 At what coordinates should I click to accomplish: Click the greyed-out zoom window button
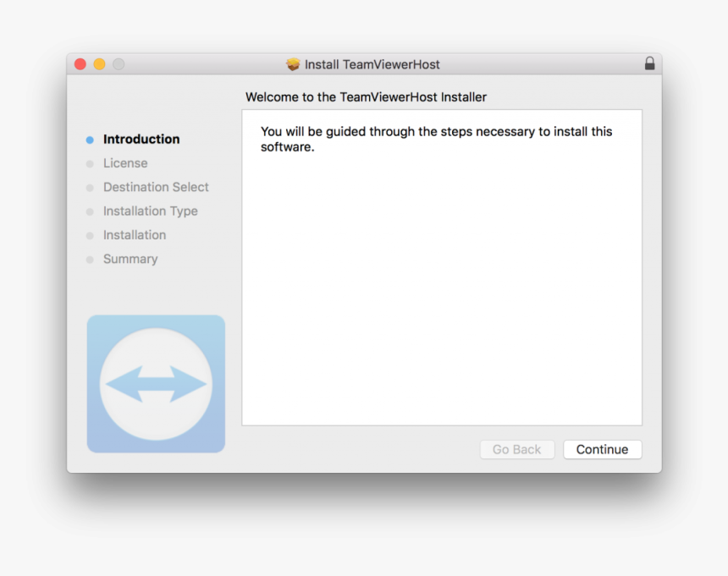coord(119,64)
